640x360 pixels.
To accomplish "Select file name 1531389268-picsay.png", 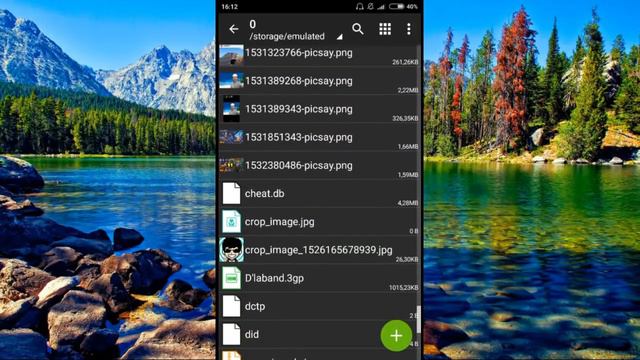I will pyautogui.click(x=299, y=81).
